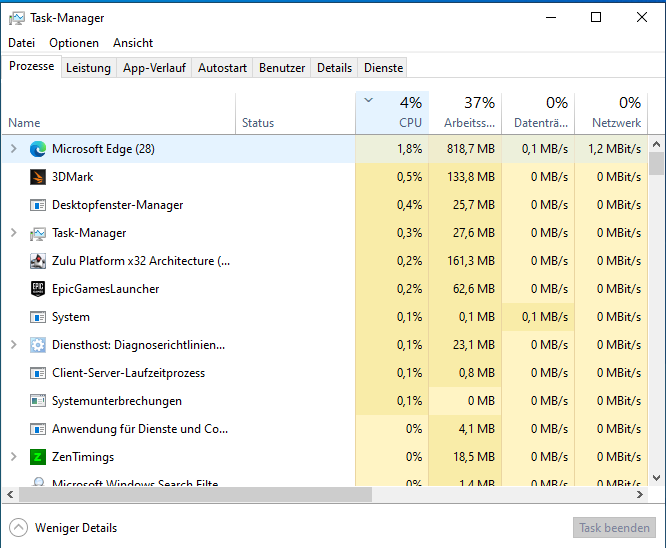Click the 161,3 MB memory value

pyautogui.click(x=471, y=261)
